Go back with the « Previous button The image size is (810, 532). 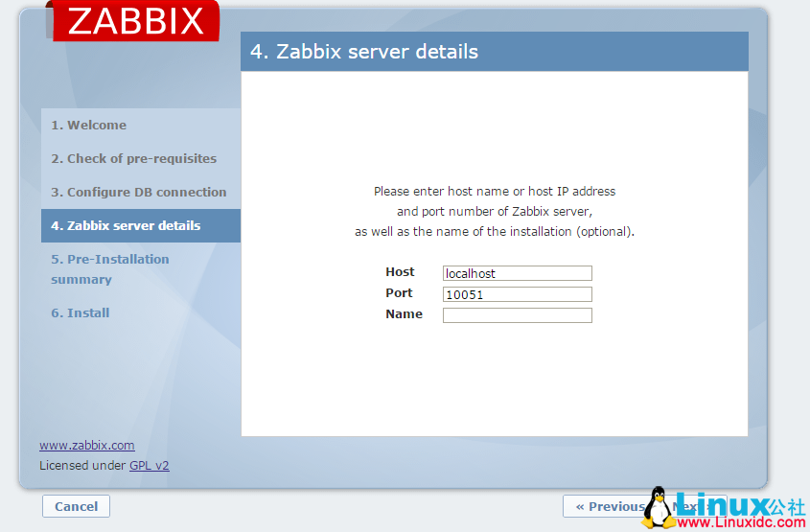click(609, 506)
